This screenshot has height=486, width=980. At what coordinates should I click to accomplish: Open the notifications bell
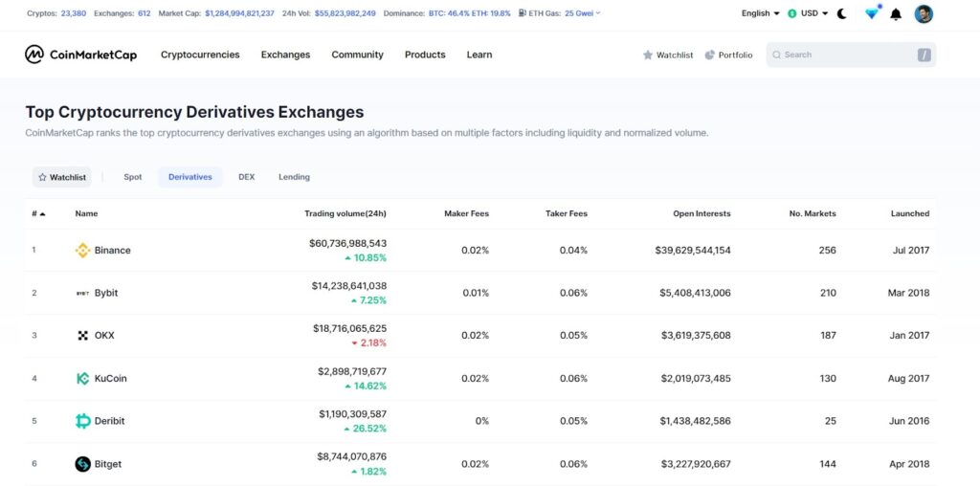(896, 13)
